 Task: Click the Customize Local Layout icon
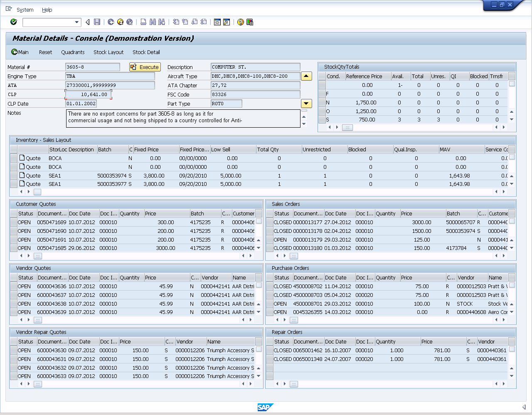250,22
